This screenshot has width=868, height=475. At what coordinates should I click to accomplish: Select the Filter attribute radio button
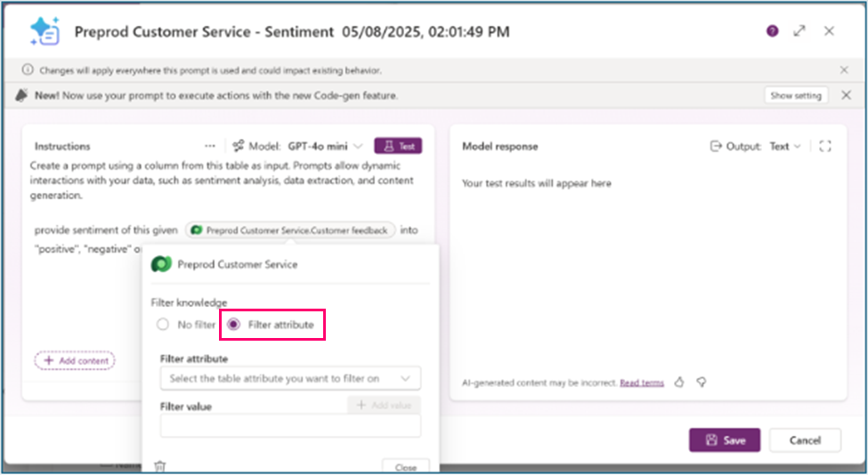click(x=233, y=325)
